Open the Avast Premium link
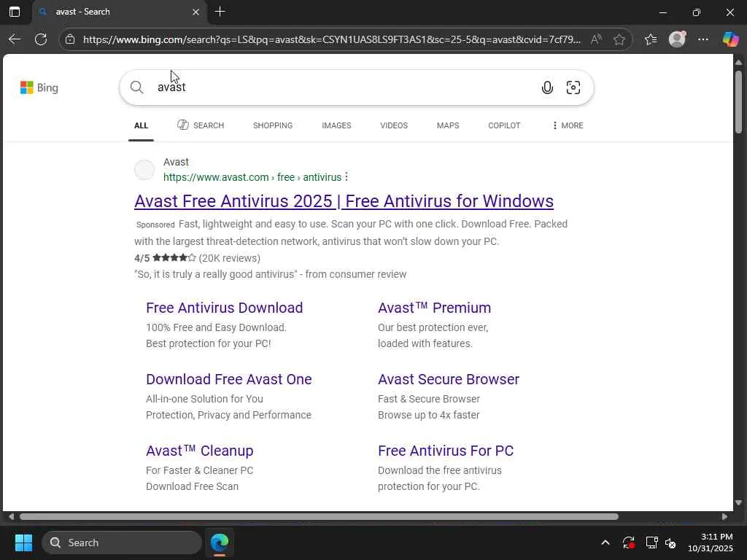This screenshot has height=560, width=747. click(435, 308)
